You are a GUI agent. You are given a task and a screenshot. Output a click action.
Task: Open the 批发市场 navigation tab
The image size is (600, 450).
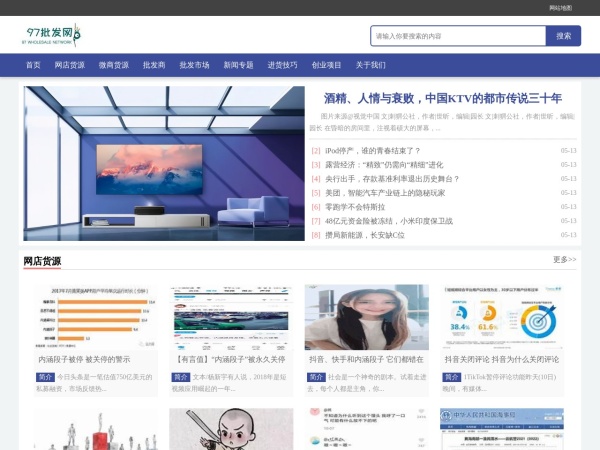tap(194, 65)
